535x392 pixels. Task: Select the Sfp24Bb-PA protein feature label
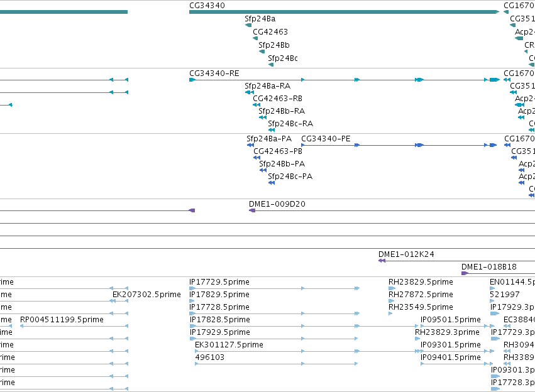(x=282, y=164)
